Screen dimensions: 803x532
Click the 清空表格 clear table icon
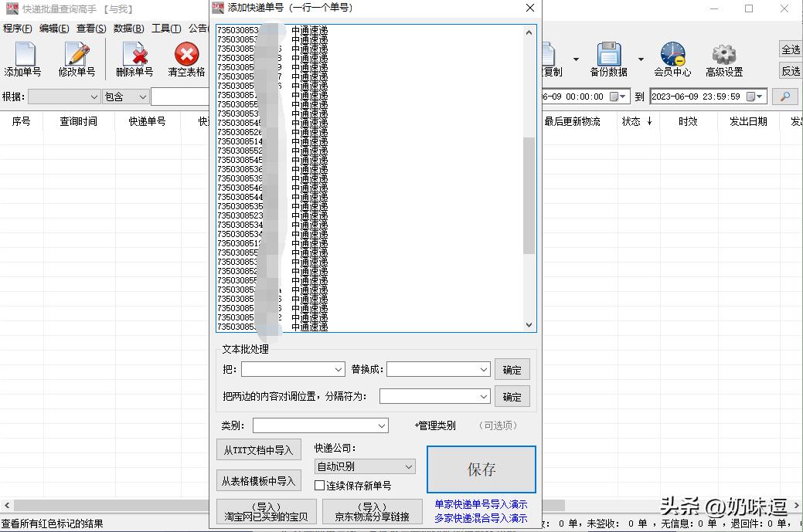pyautogui.click(x=185, y=54)
